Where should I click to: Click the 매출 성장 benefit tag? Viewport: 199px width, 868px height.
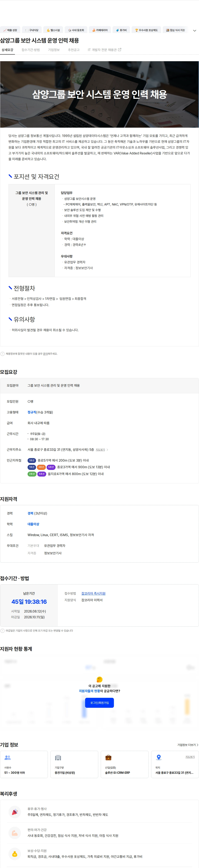click(10, 30)
